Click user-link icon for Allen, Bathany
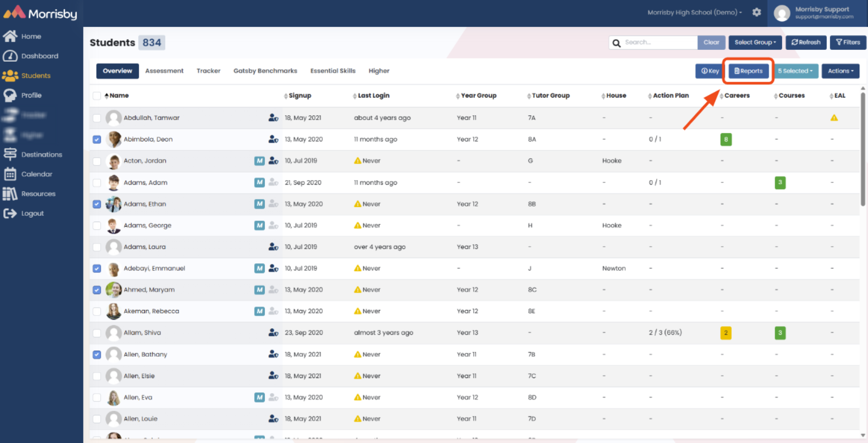868x443 pixels. (273, 354)
